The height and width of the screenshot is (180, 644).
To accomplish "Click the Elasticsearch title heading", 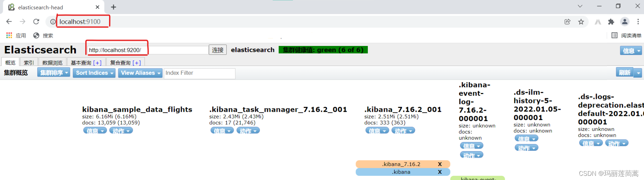I will coord(40,50).
